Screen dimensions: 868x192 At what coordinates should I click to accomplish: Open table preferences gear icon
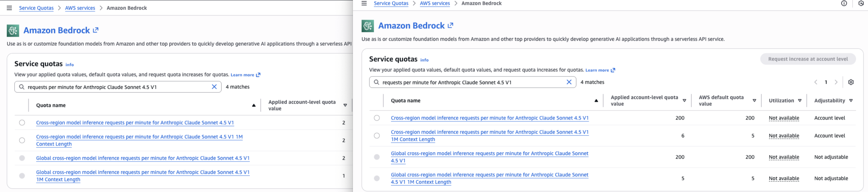point(851,82)
